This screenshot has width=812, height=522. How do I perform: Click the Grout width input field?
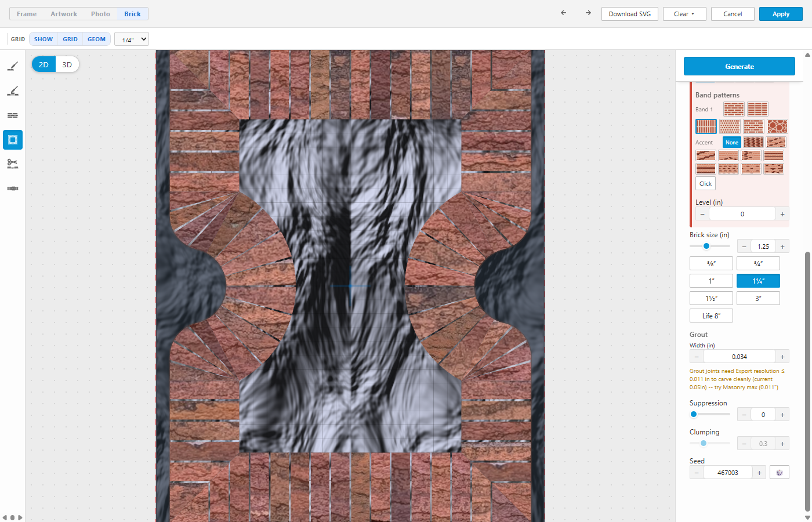[739, 357]
